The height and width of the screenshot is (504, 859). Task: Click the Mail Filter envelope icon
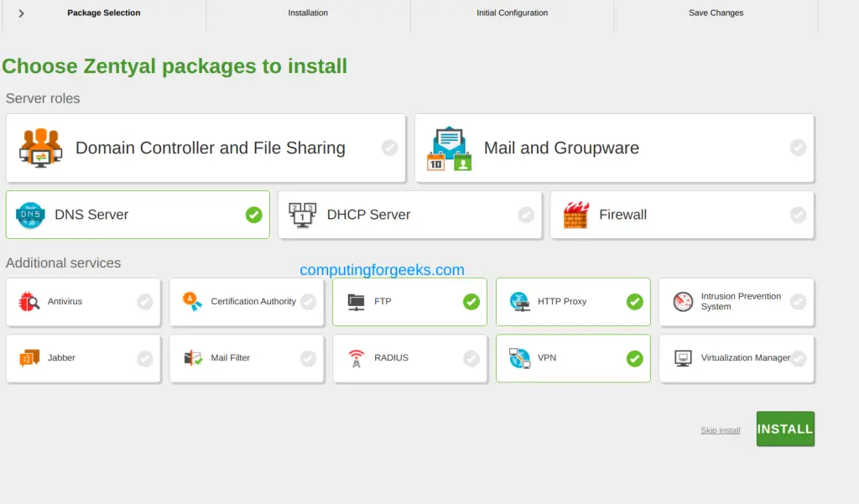pyautogui.click(x=193, y=358)
